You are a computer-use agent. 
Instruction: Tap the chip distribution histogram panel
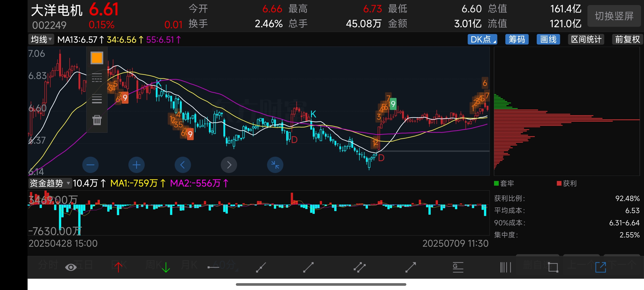[x=567, y=111]
